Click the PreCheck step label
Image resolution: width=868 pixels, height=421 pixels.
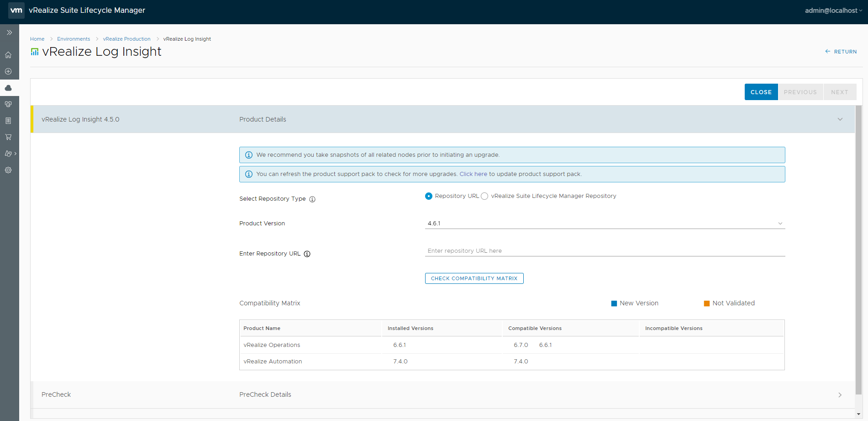point(56,394)
